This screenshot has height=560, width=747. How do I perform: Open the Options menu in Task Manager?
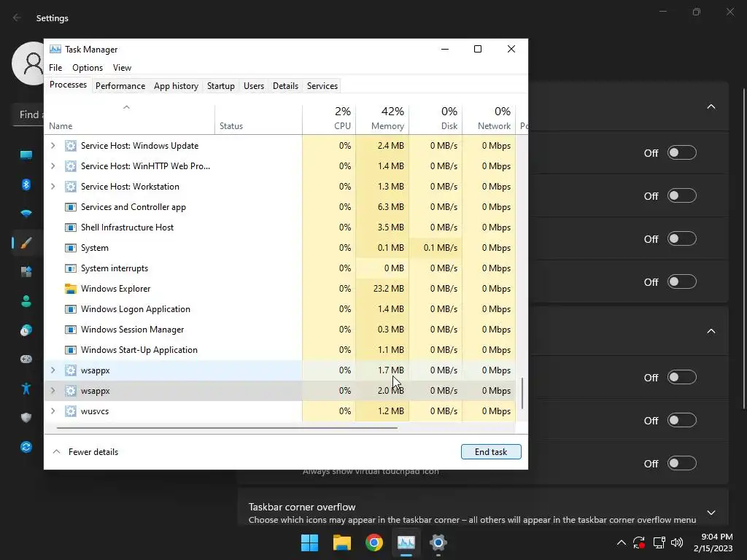[x=88, y=68]
